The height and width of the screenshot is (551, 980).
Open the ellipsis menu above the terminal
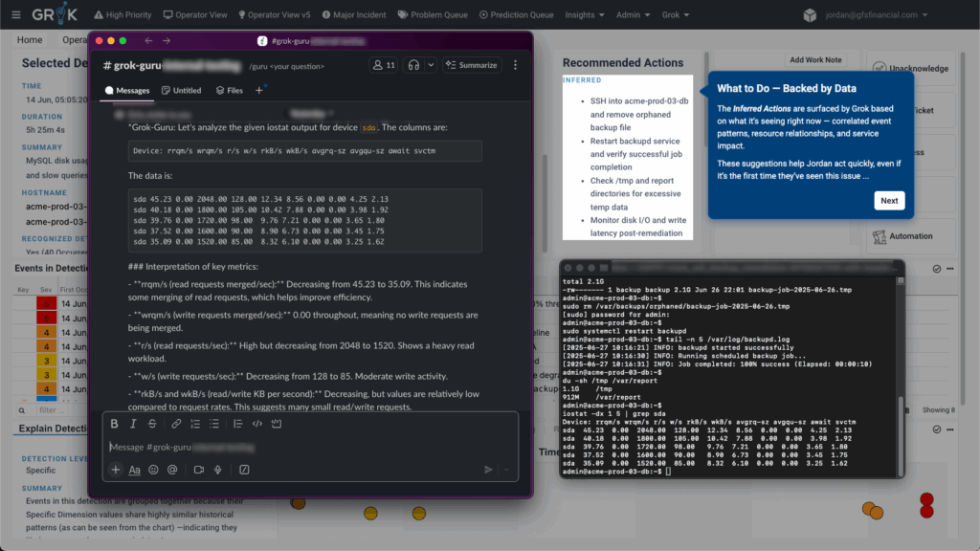coord(950,269)
